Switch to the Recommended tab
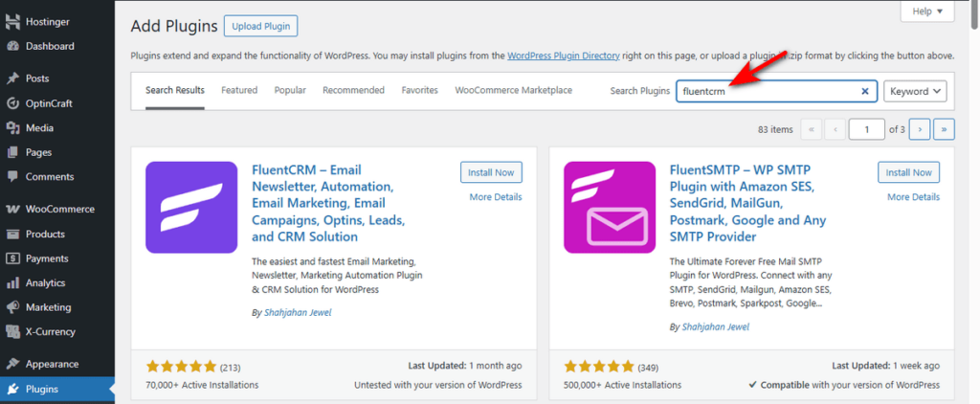 click(354, 90)
